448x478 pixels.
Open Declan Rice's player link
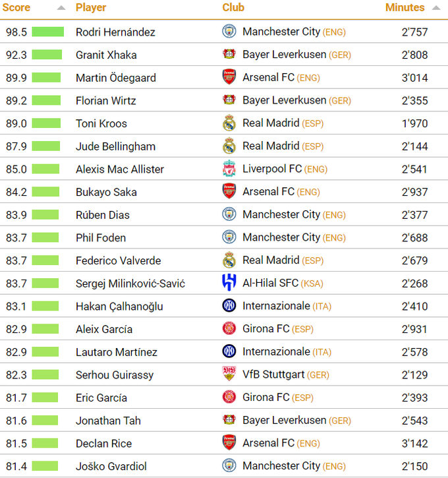103,444
